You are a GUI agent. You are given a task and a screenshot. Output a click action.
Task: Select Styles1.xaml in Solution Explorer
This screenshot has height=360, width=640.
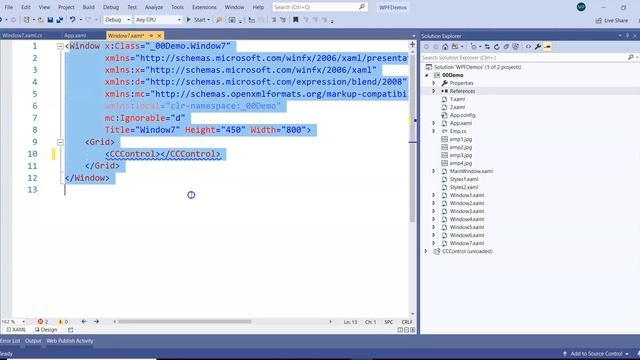pos(464,179)
